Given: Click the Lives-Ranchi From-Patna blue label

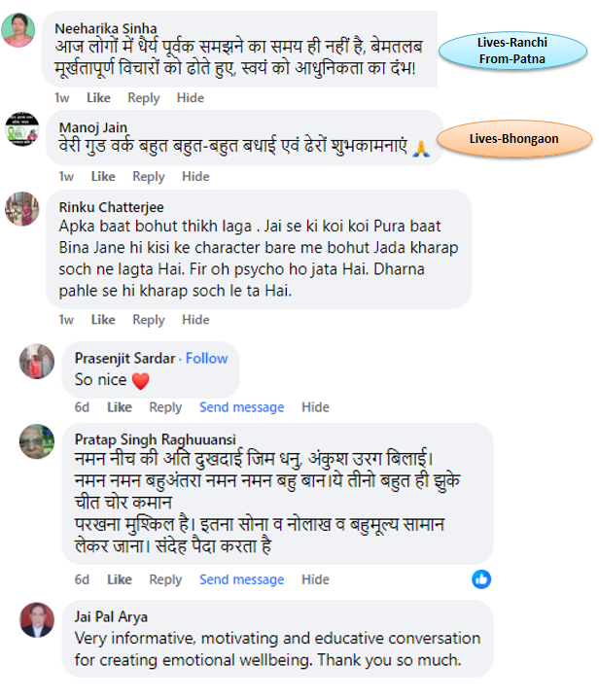Looking at the screenshot, I should pyautogui.click(x=512, y=51).
